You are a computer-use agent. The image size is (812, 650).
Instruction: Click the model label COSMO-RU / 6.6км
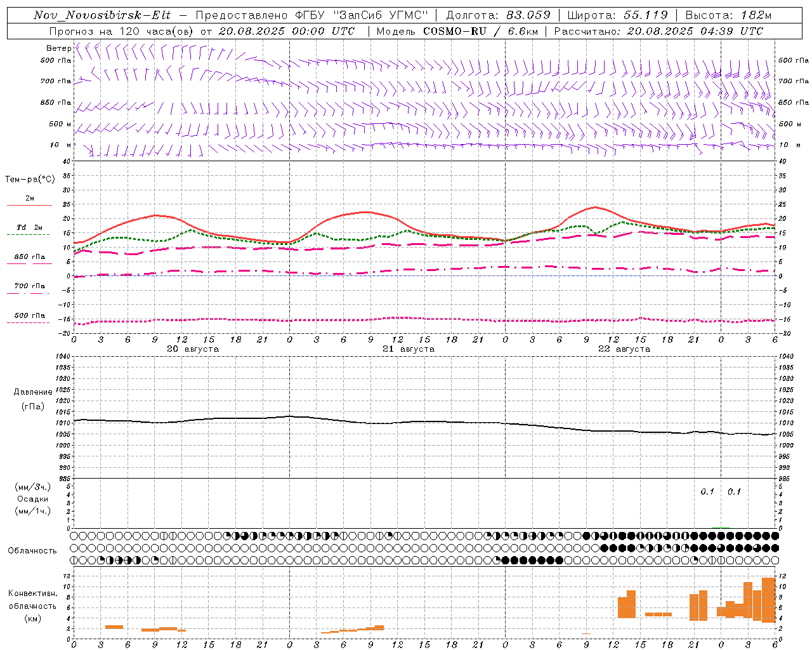480,31
